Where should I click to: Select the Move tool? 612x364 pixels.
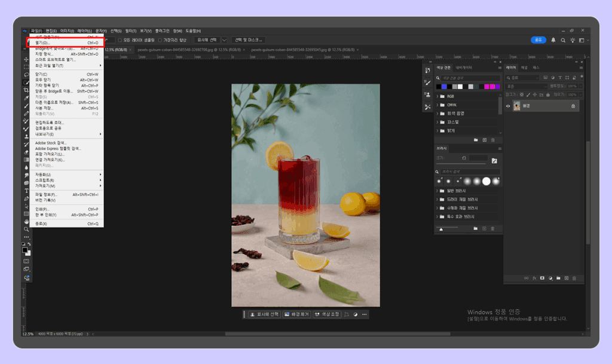pyautogui.click(x=26, y=59)
